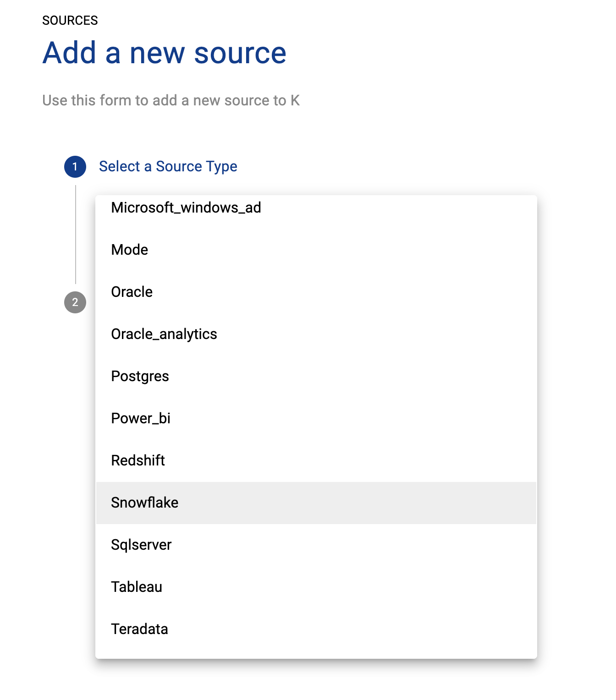Image resolution: width=616 pixels, height=700 pixels.
Task: Select Microsoft_windows_ad from the source list
Action: 186,208
